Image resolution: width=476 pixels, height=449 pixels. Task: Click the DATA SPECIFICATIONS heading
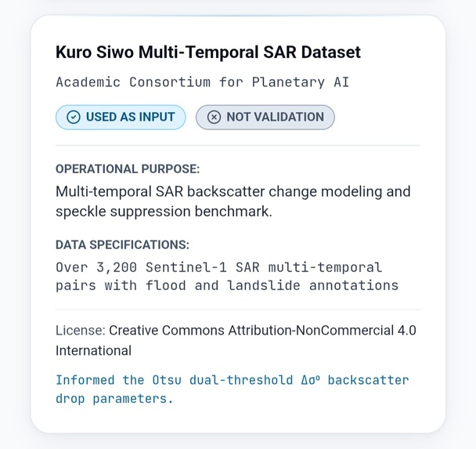(x=122, y=244)
